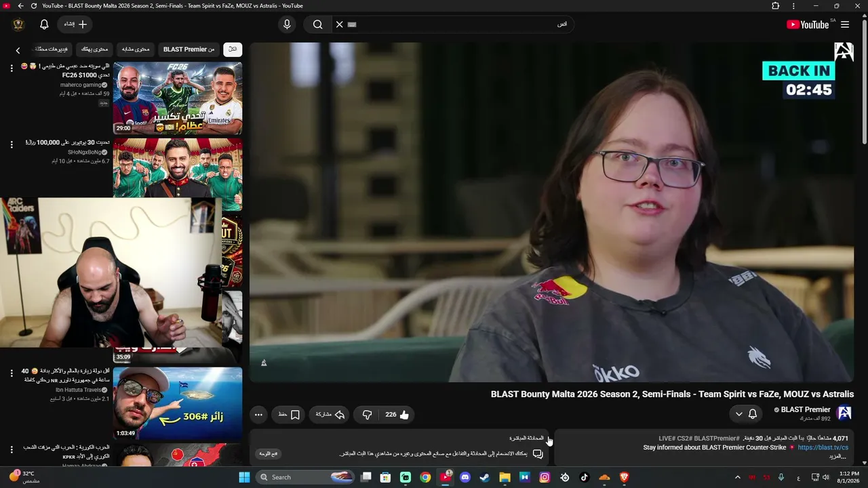Select the 'محتوى مشابه' filter chip
868x488 pixels.
(136, 49)
